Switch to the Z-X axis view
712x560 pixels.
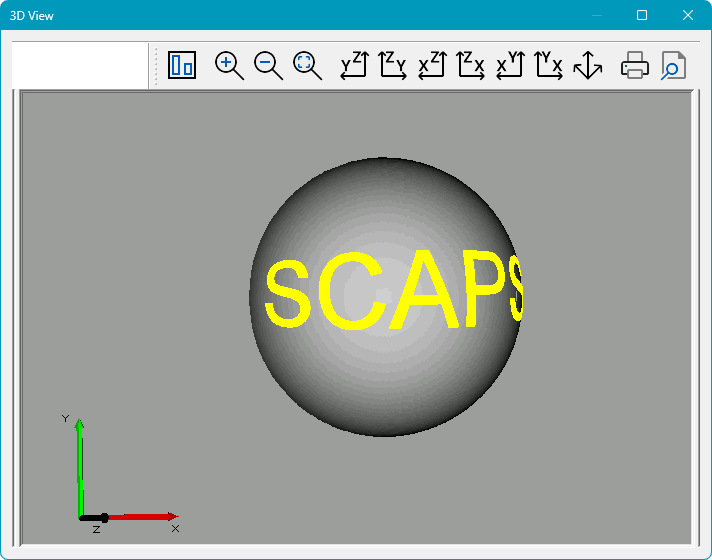(x=471, y=65)
